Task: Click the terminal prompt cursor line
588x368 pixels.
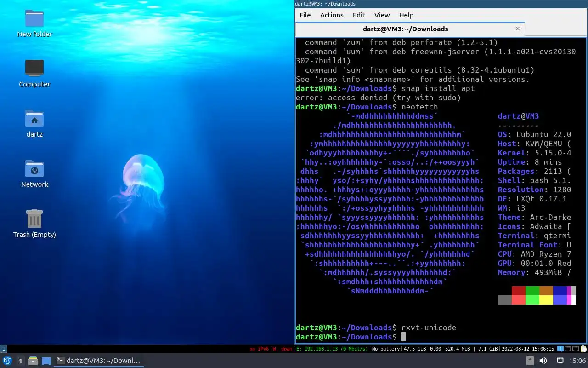Action: pos(404,337)
